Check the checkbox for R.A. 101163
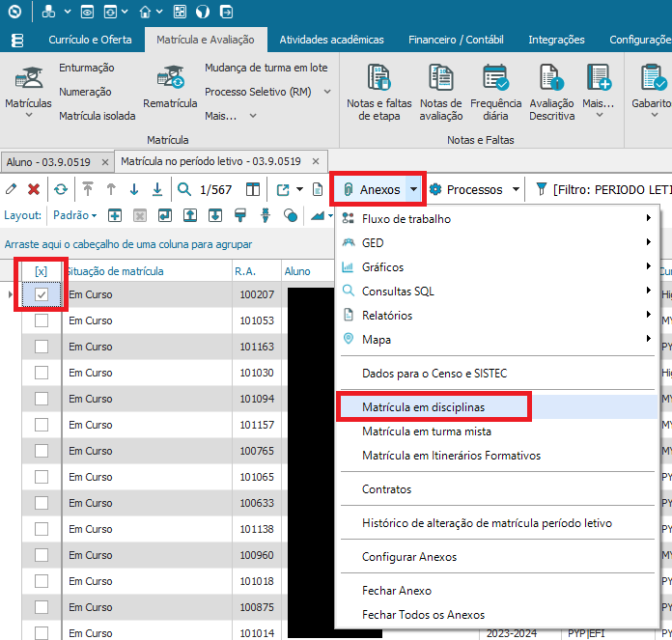 42,347
